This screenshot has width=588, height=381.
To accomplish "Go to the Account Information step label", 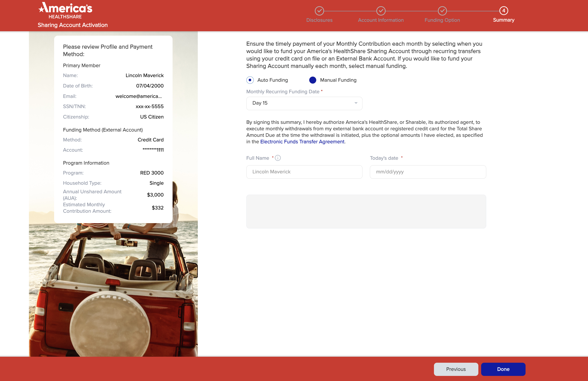I will 381,20.
